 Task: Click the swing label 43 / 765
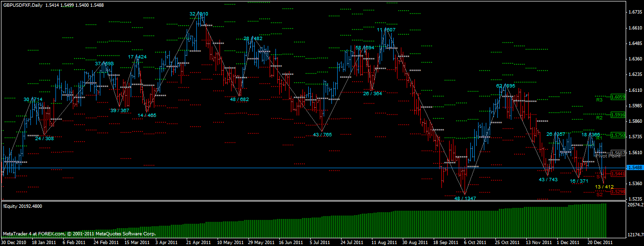coord(322,134)
